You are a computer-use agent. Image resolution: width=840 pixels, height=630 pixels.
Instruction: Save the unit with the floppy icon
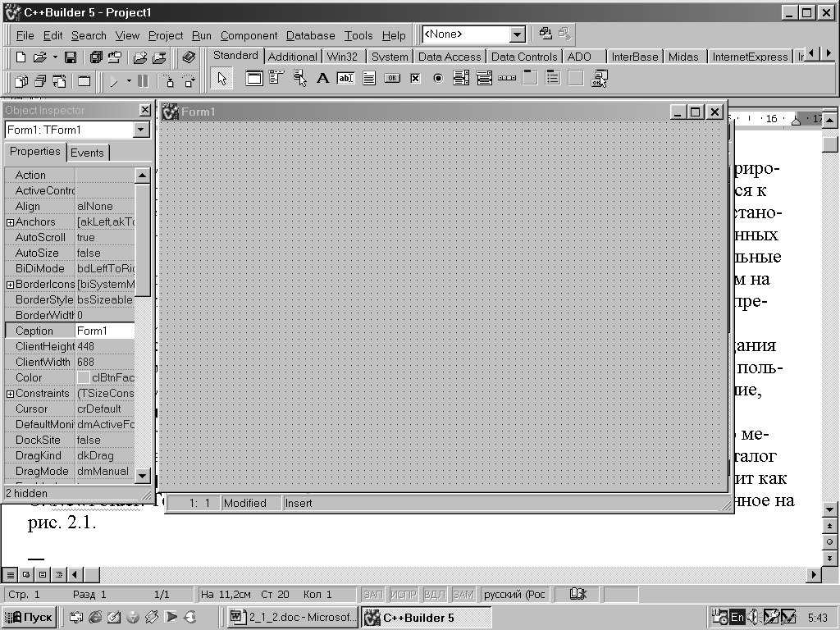click(x=71, y=57)
